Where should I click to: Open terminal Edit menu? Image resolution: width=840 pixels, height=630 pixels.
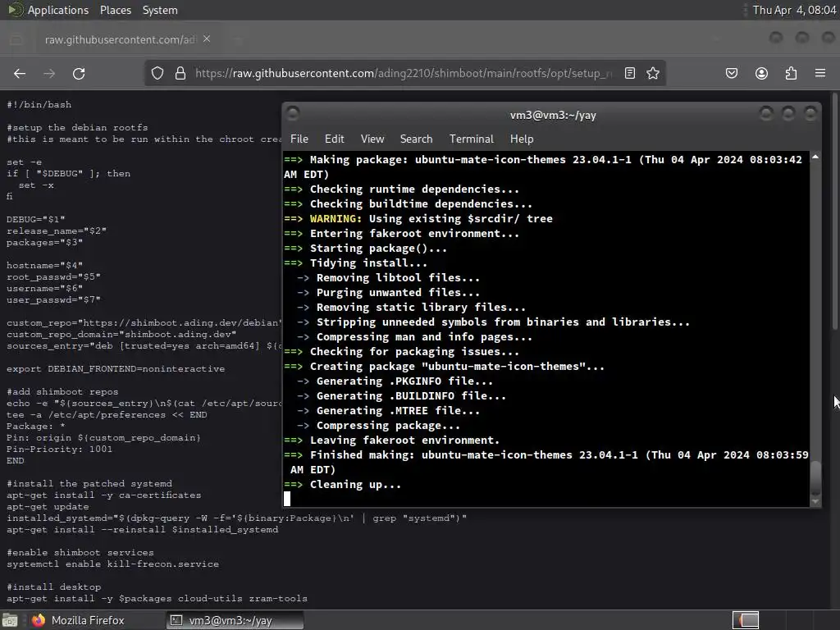[335, 139]
